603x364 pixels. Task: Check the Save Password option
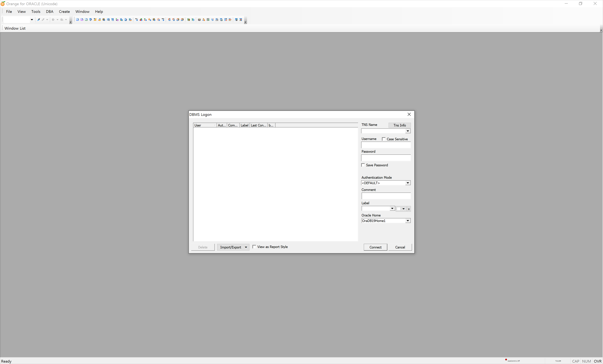[x=363, y=165]
